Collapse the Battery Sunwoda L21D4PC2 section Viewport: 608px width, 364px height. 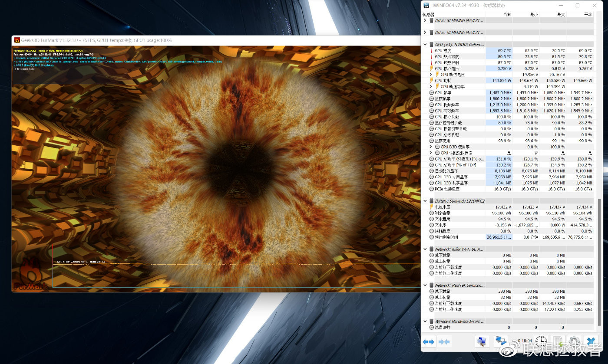coord(425,201)
